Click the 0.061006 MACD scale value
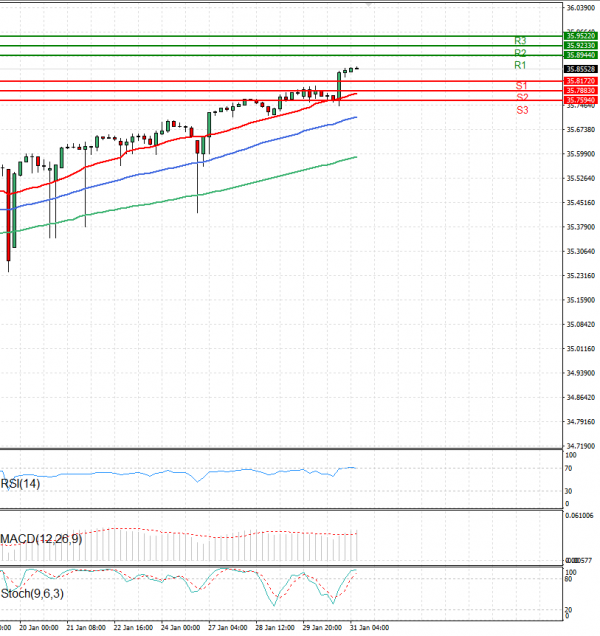The height and width of the screenshot is (636, 600). point(580,516)
